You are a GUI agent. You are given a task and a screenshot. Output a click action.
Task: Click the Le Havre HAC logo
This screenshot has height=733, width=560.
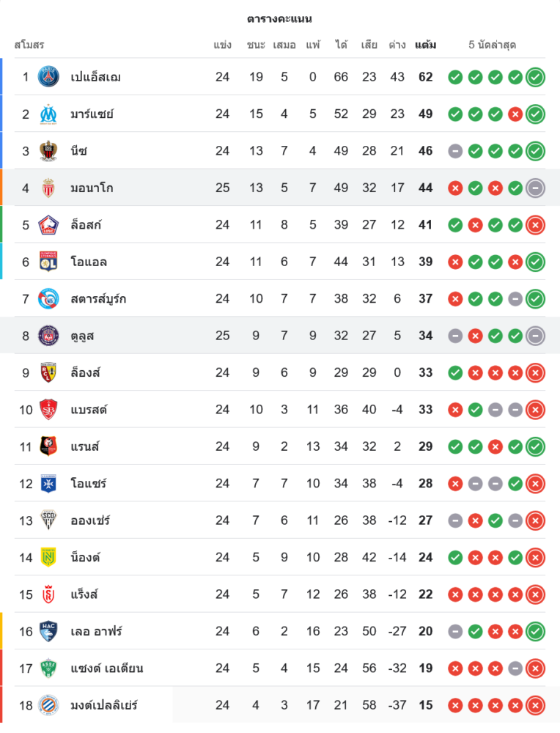[48, 631]
